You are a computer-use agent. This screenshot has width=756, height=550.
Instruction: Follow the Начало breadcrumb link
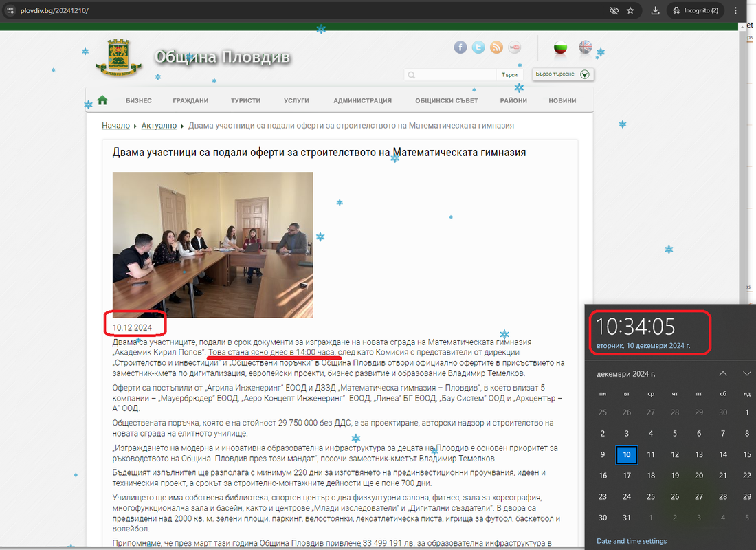[115, 125]
